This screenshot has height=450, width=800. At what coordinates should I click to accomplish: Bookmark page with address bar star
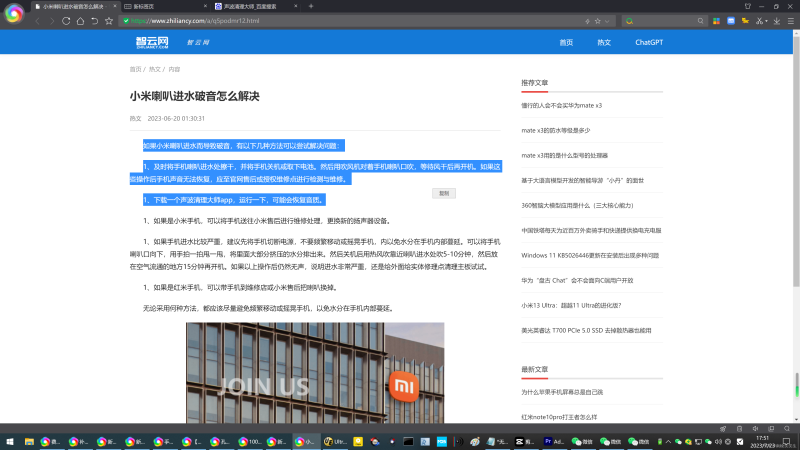[597, 21]
